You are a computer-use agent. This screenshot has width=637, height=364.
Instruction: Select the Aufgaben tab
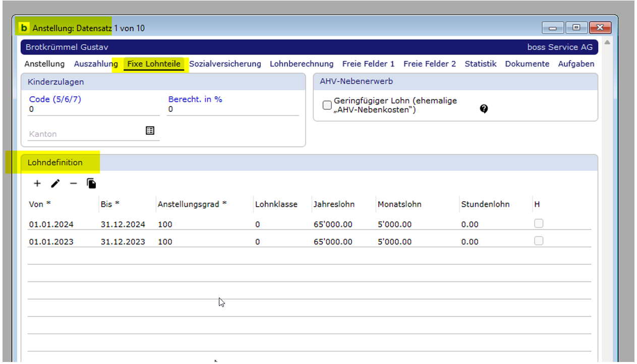[x=576, y=64]
